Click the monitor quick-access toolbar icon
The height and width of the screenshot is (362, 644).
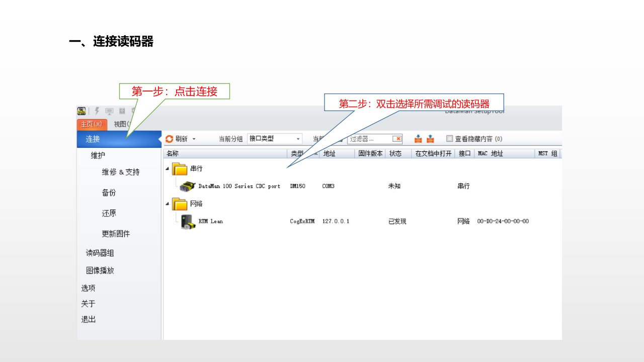click(109, 111)
